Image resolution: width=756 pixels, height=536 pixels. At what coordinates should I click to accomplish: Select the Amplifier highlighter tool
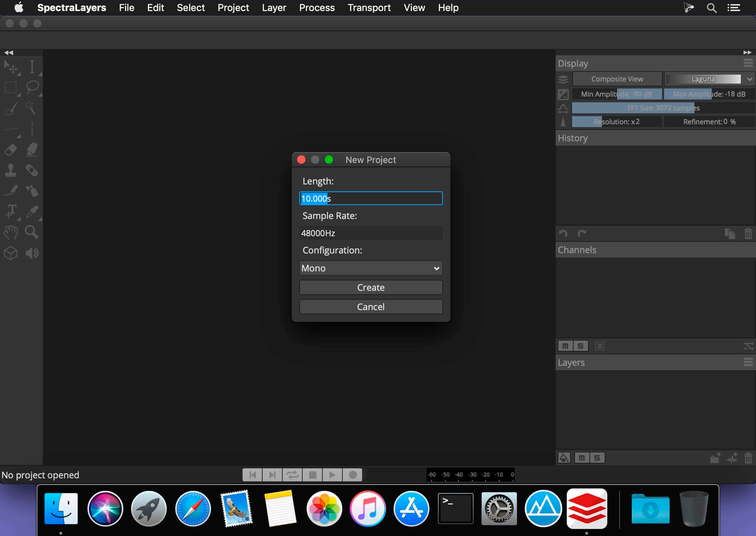coord(32,150)
